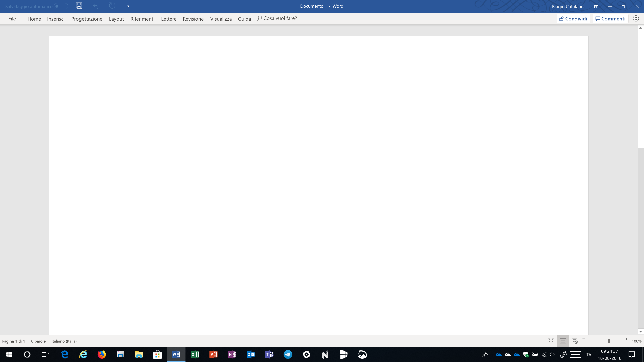
Task: Click Pagina 1 di 1 in status bar
Action: [13, 341]
